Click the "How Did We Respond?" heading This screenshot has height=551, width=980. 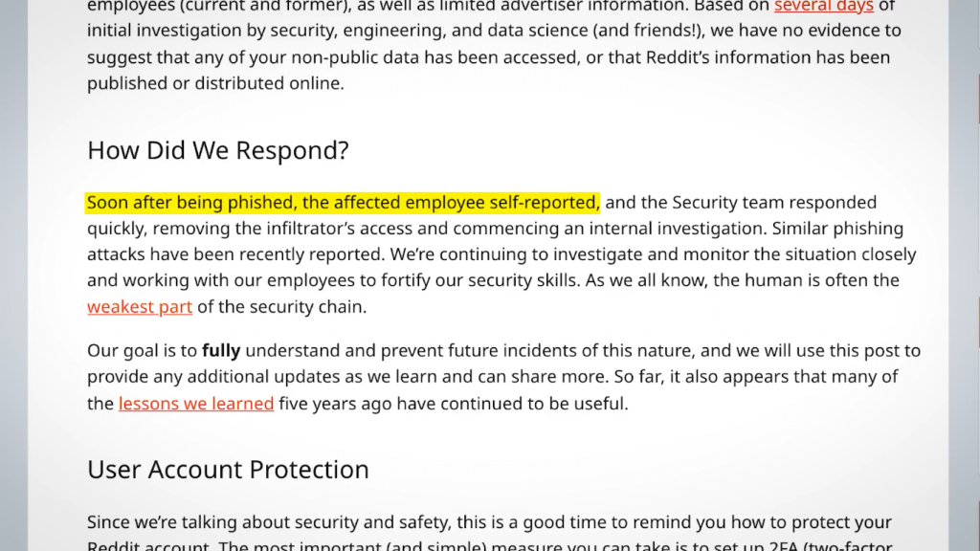coord(218,151)
